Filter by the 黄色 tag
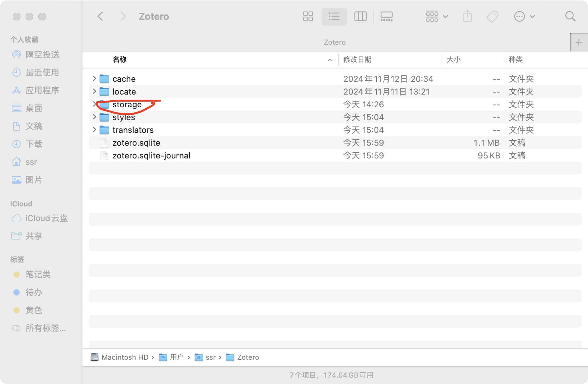This screenshot has height=384, width=588. [28, 310]
